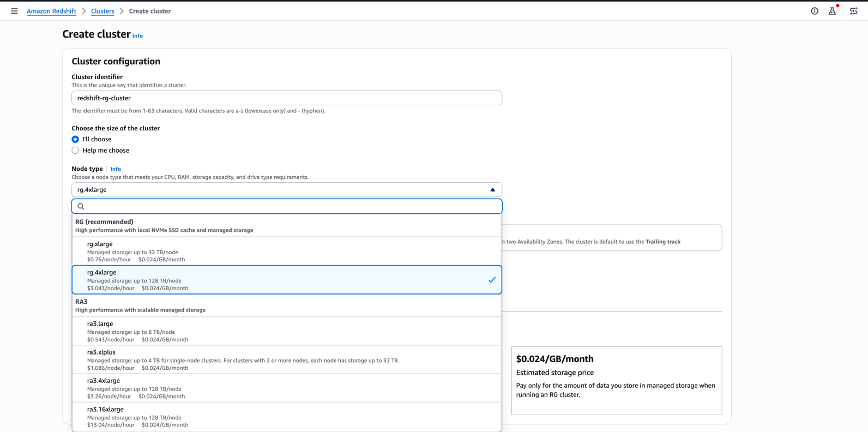Viewport: 868px width, 432px height.
Task: Focus the node type search box
Action: tap(287, 206)
